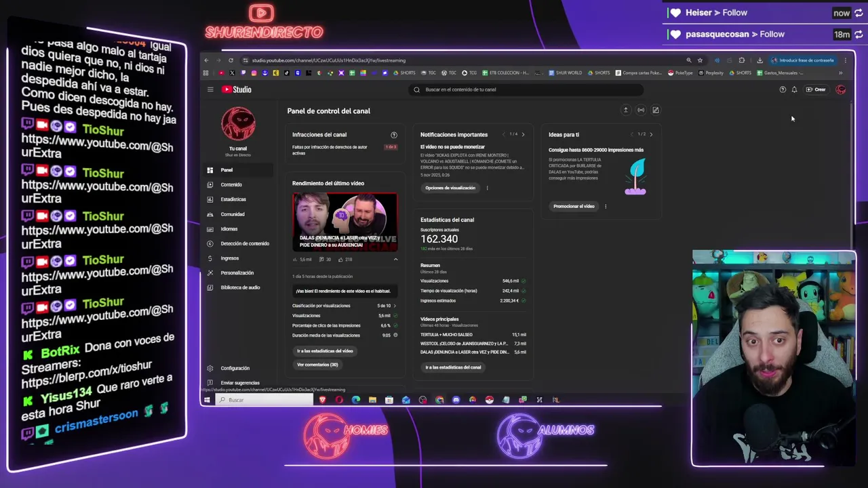Click Opciones de visualización button
The height and width of the screenshot is (488, 868).
point(450,188)
